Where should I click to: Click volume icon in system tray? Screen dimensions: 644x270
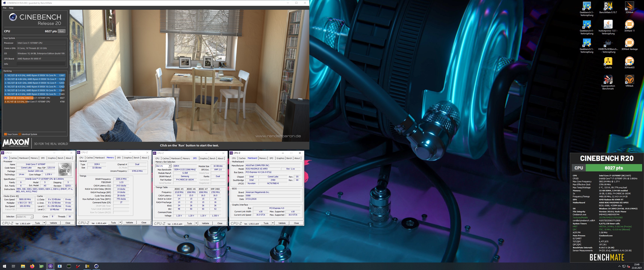[x=628, y=266]
